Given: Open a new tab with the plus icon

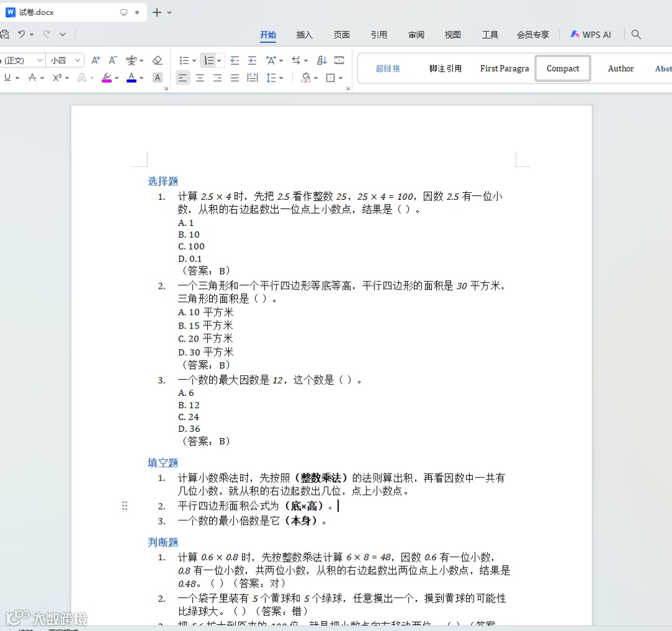Looking at the screenshot, I should point(157,12).
